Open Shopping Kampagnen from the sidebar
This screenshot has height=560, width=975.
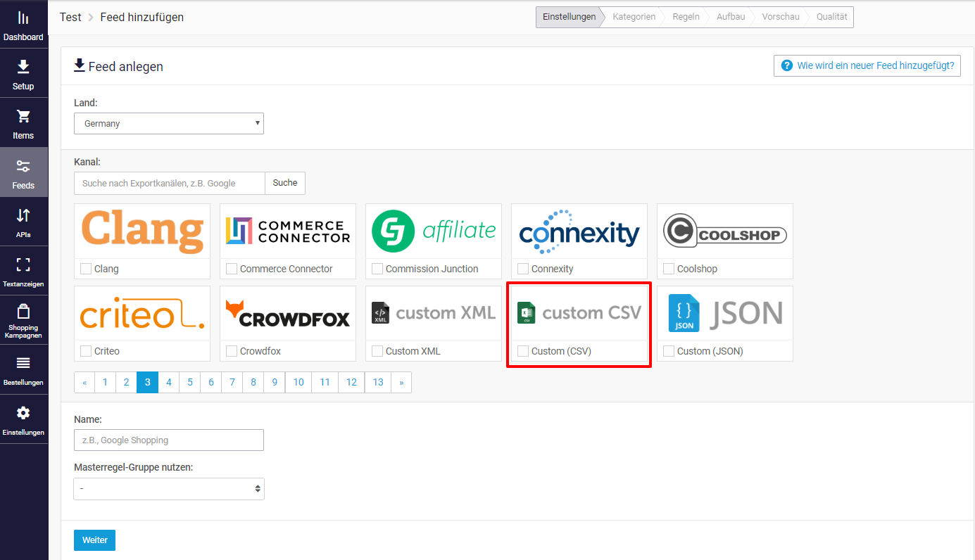(23, 321)
